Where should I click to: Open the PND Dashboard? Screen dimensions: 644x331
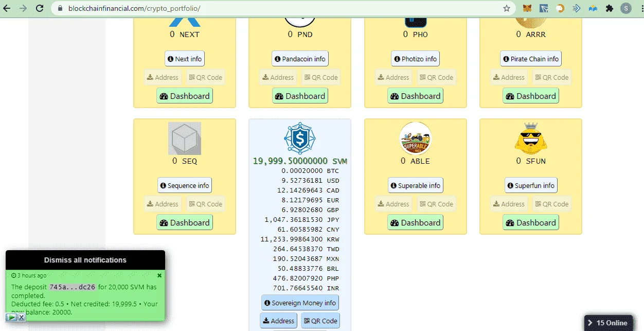(300, 96)
